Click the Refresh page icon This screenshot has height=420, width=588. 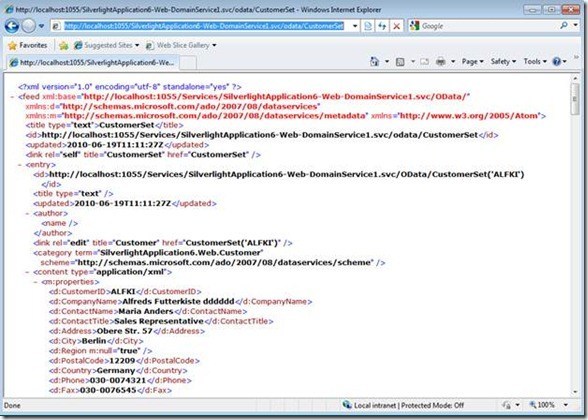(382, 26)
